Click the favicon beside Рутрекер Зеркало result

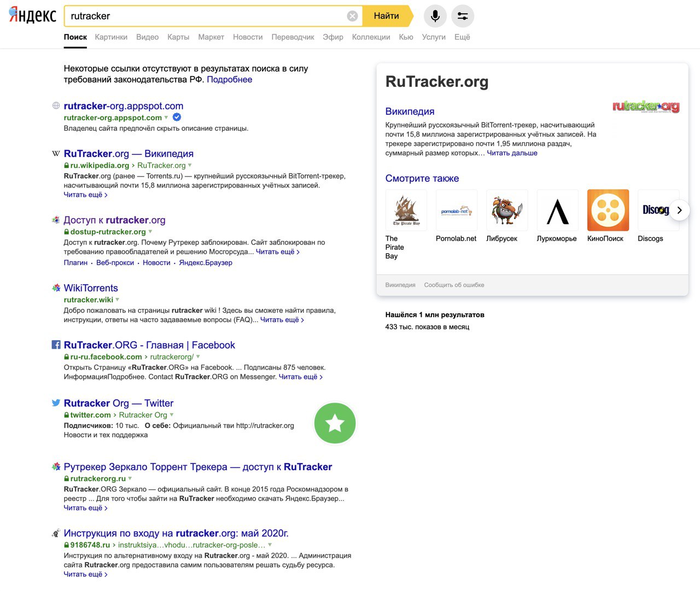click(x=56, y=466)
